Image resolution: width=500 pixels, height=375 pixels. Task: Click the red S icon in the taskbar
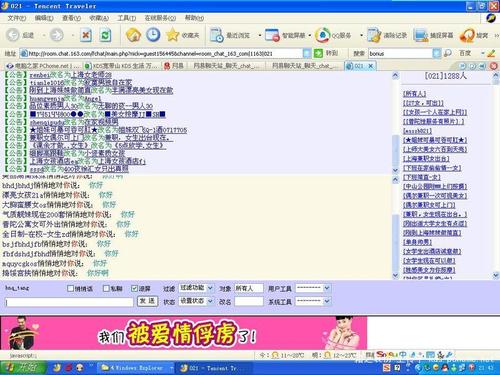click(x=387, y=368)
